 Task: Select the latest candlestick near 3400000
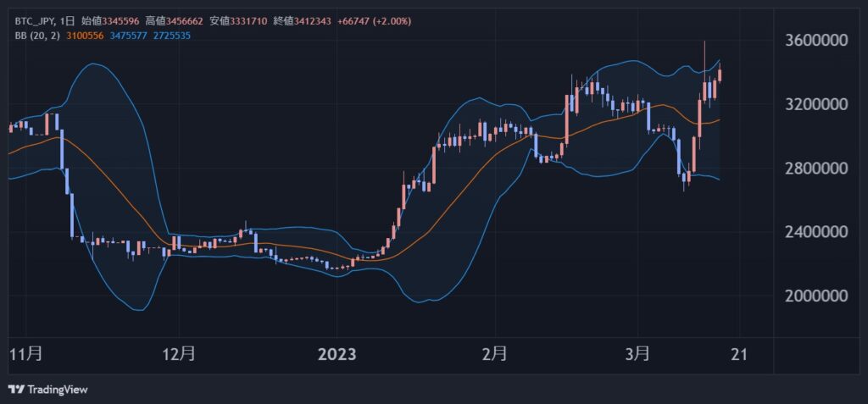[720, 75]
